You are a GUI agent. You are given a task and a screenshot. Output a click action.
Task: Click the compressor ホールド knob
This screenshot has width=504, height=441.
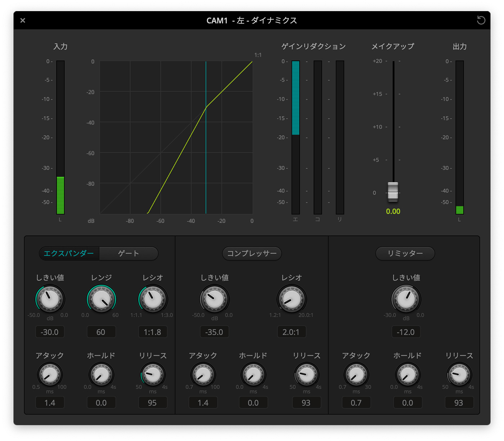point(253,375)
